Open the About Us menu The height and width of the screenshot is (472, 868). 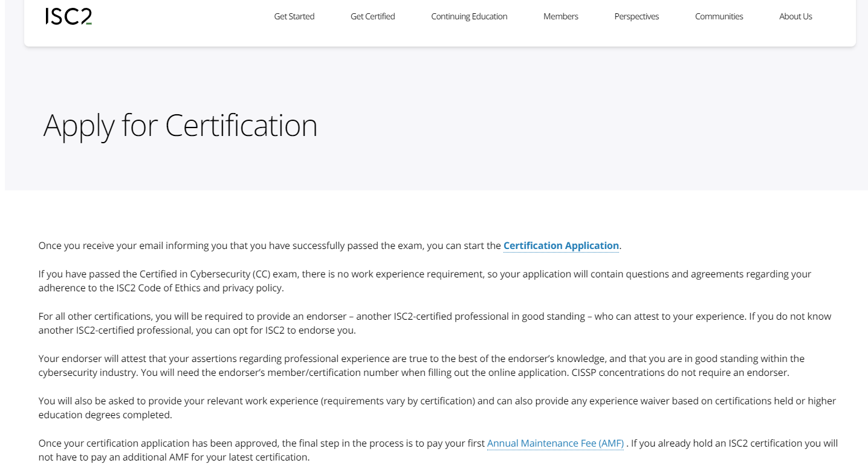click(795, 16)
